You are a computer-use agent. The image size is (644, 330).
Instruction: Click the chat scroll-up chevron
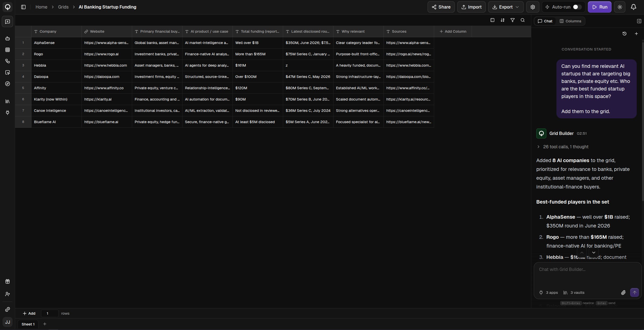pyautogui.click(x=582, y=252)
